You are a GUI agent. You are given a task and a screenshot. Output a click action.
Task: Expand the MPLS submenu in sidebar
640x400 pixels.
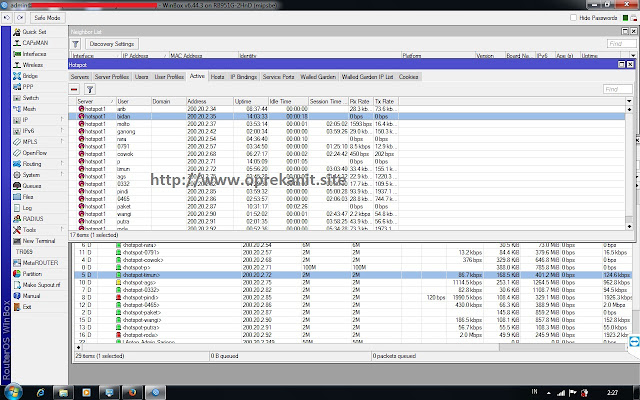point(62,142)
